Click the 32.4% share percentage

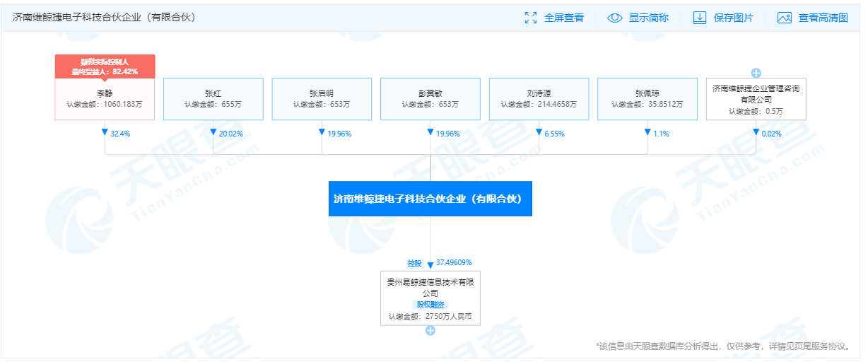coord(120,133)
